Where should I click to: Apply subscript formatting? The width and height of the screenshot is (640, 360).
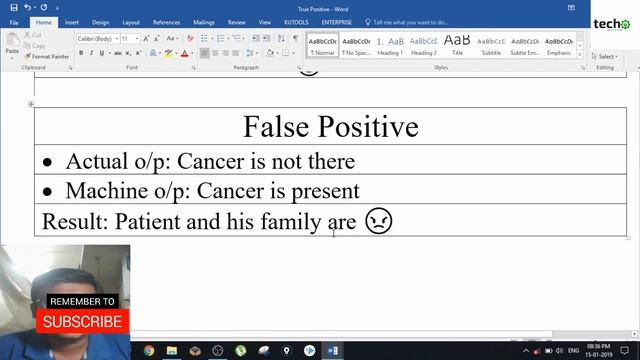click(128, 53)
